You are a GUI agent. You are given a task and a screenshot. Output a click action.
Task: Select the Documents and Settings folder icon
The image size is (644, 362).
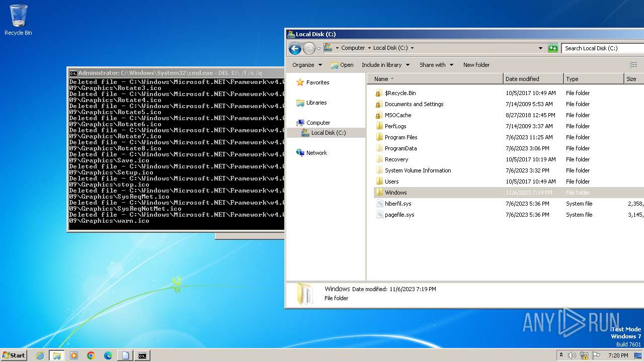(379, 104)
